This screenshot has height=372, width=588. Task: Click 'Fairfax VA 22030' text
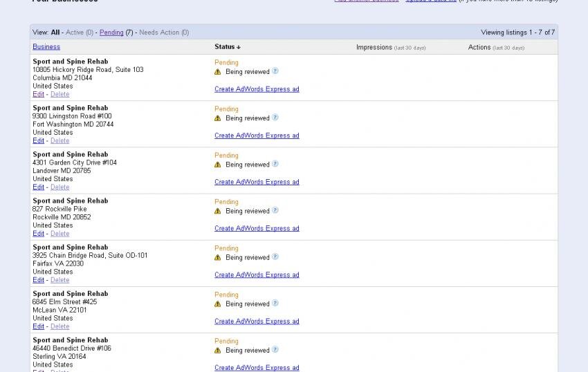point(58,264)
